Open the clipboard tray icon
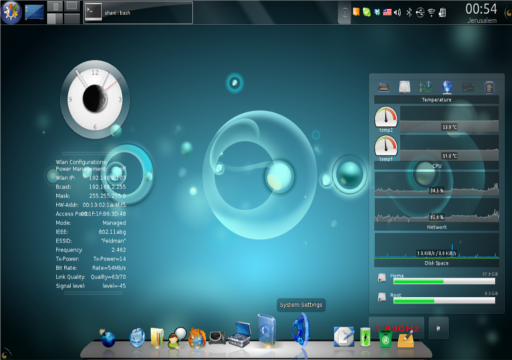This screenshot has width=512, height=360. click(442, 13)
